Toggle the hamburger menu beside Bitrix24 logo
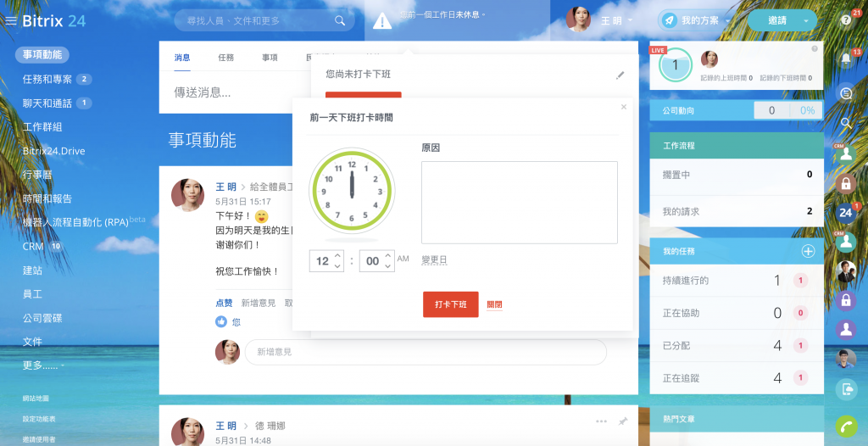 (x=11, y=21)
